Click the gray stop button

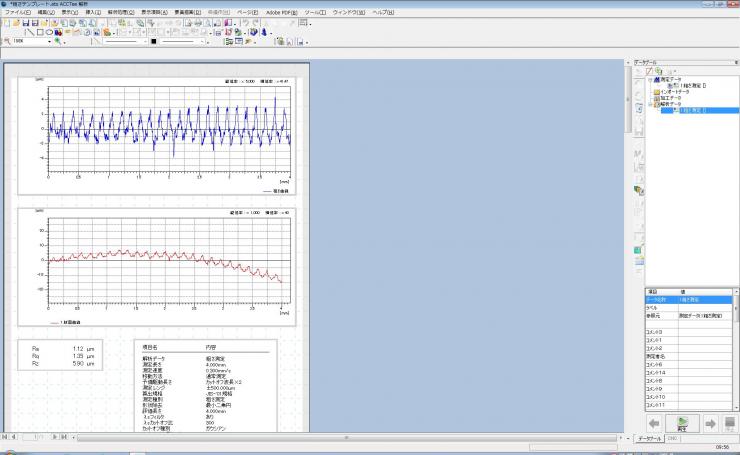730,423
